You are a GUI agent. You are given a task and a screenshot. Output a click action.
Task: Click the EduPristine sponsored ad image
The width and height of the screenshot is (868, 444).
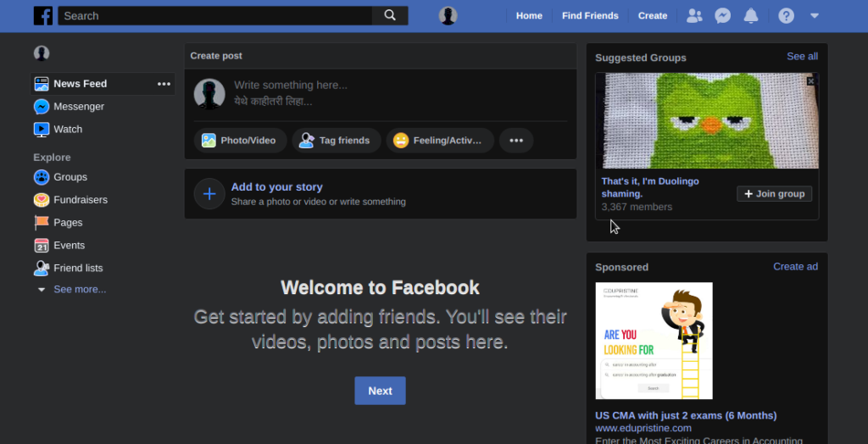[654, 341]
